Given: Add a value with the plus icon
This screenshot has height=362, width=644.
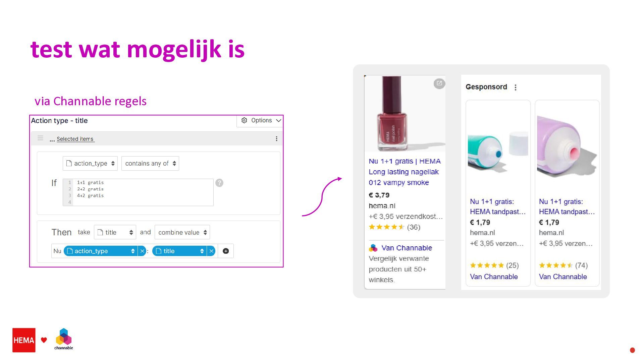Looking at the screenshot, I should click(x=226, y=251).
